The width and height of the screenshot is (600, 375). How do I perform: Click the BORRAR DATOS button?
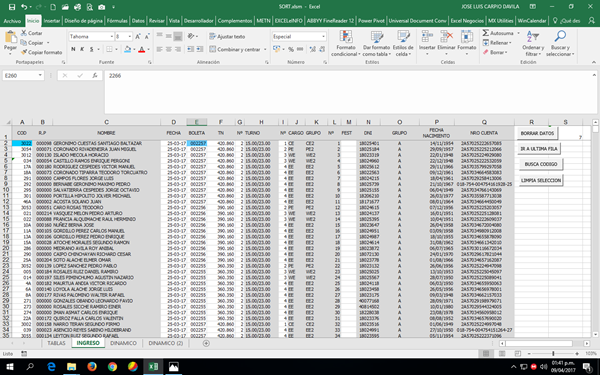click(x=537, y=133)
